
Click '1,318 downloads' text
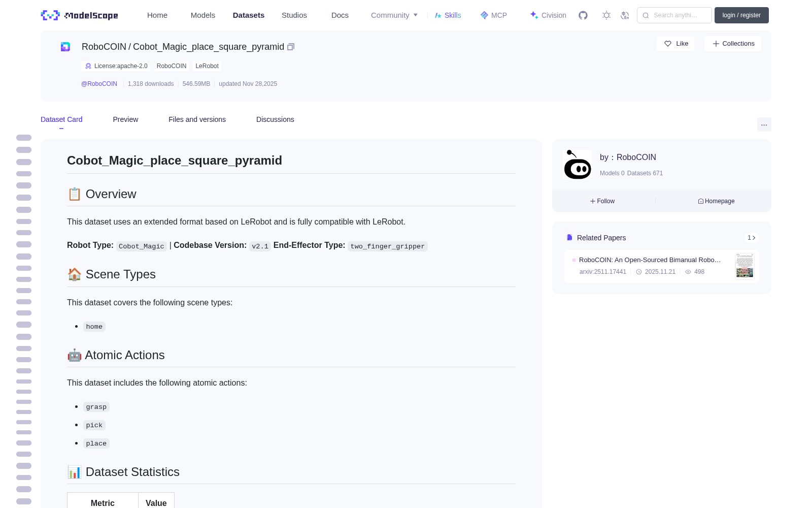pos(151,84)
